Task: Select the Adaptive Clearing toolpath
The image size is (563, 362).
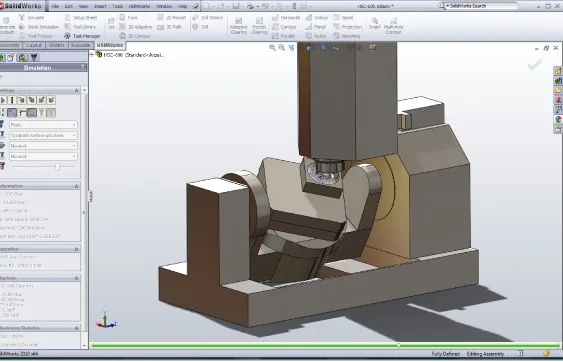Action: [238, 26]
